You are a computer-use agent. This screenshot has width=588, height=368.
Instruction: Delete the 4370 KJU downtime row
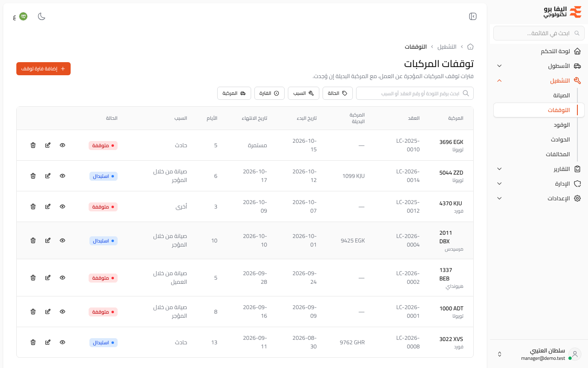33,206
